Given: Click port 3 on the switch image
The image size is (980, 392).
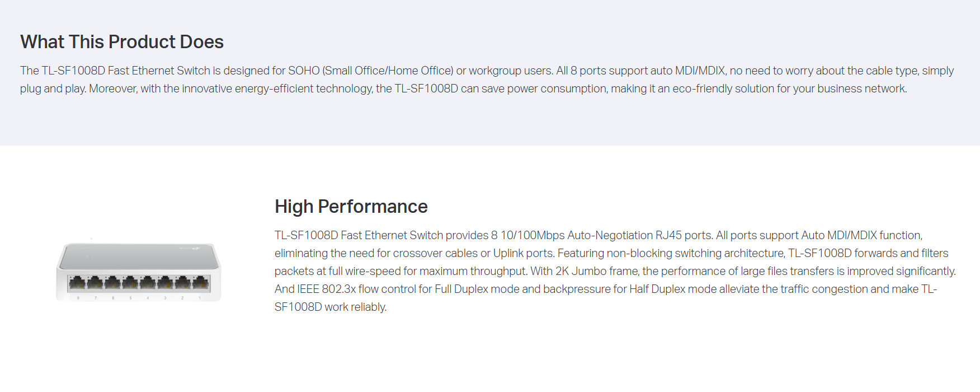Looking at the screenshot, I should tap(165, 283).
